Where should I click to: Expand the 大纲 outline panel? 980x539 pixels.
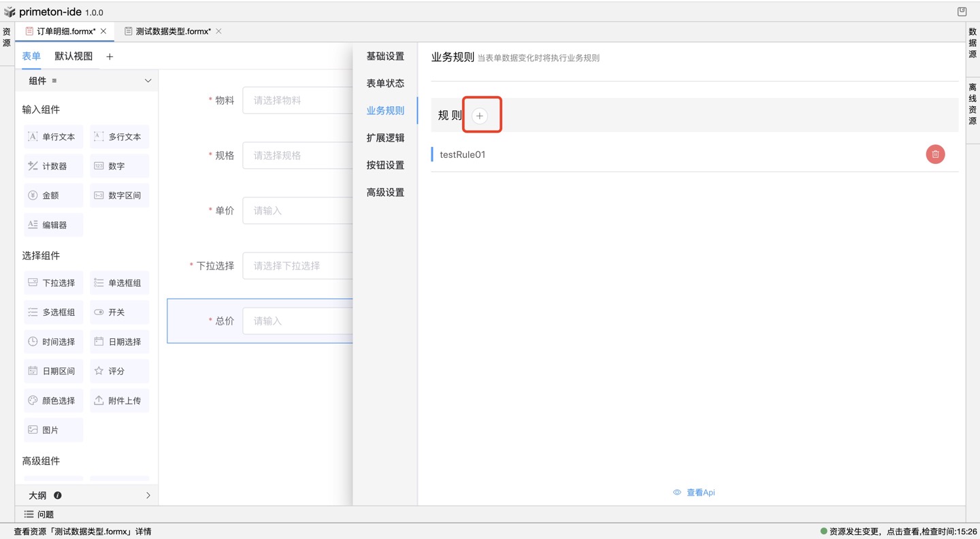click(148, 495)
